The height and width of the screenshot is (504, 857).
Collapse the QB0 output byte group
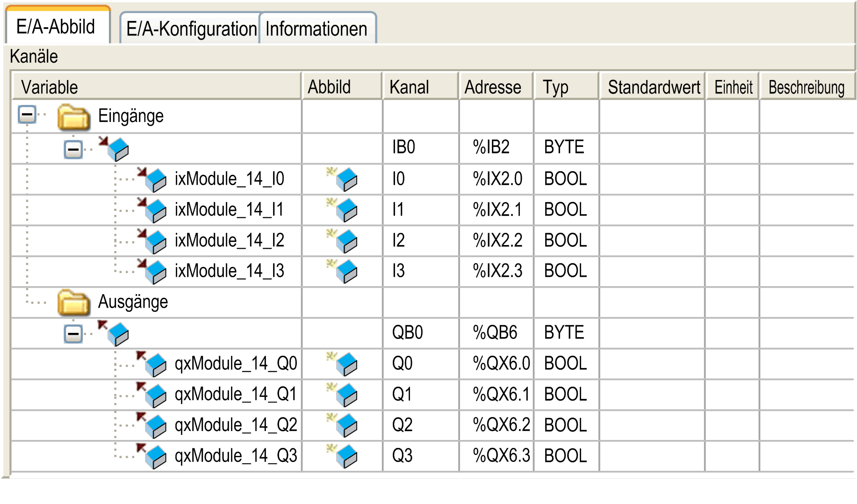[x=73, y=334]
